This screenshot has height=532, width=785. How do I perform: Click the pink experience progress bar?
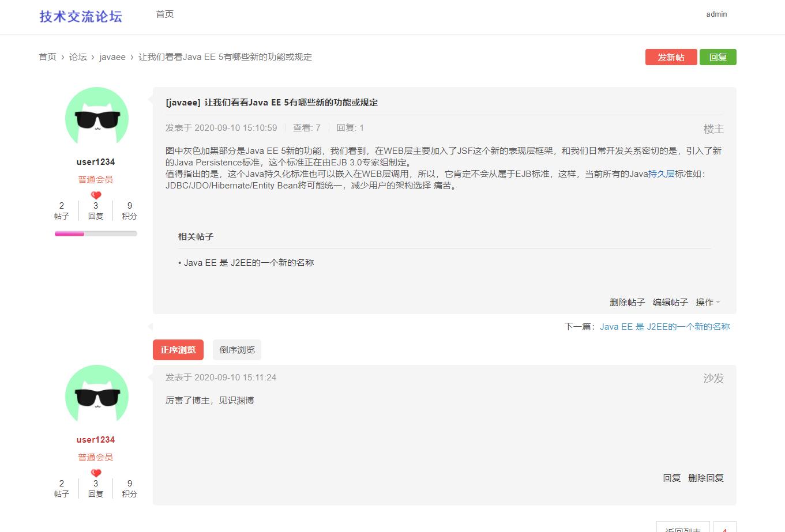[x=69, y=233]
